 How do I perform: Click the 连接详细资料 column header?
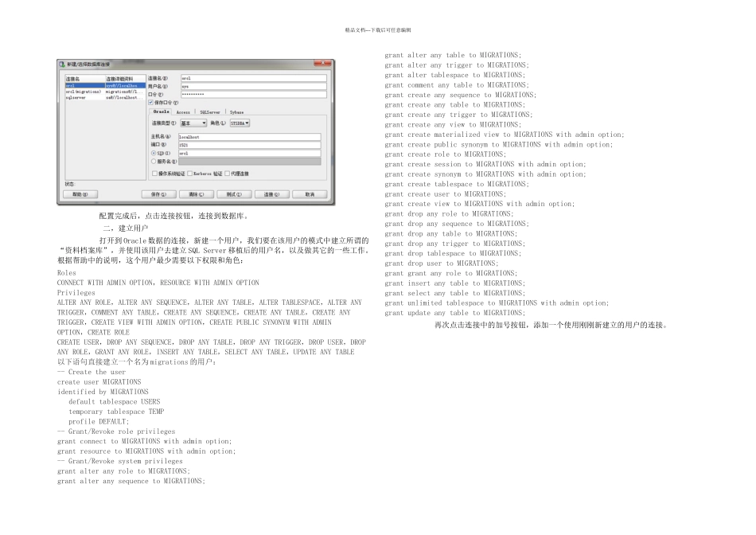(126, 79)
